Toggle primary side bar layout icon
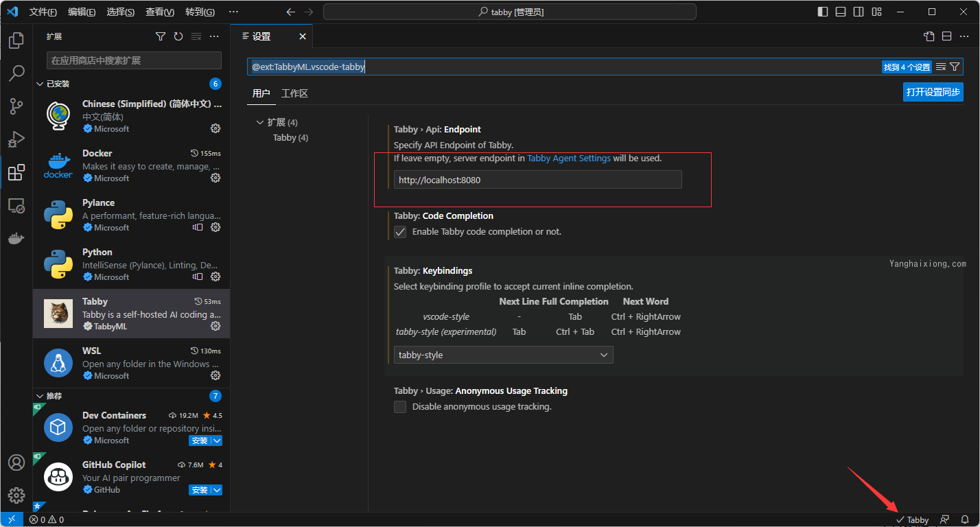Image resolution: width=980 pixels, height=527 pixels. click(x=823, y=12)
